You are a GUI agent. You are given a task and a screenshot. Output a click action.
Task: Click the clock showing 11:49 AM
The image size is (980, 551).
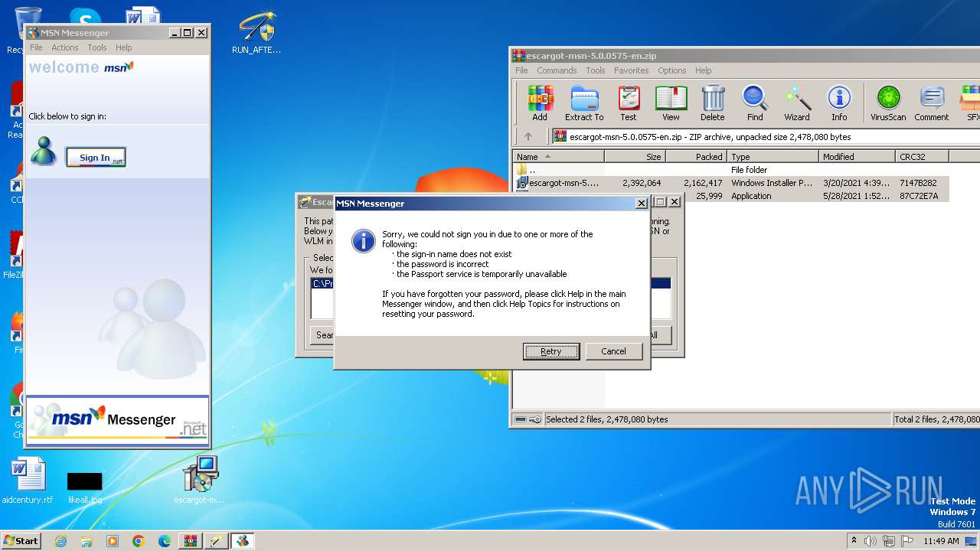point(941,541)
